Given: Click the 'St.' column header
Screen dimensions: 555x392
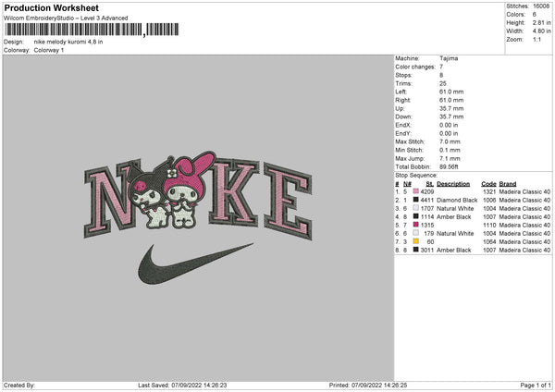Looking at the screenshot, I should click(430, 184).
